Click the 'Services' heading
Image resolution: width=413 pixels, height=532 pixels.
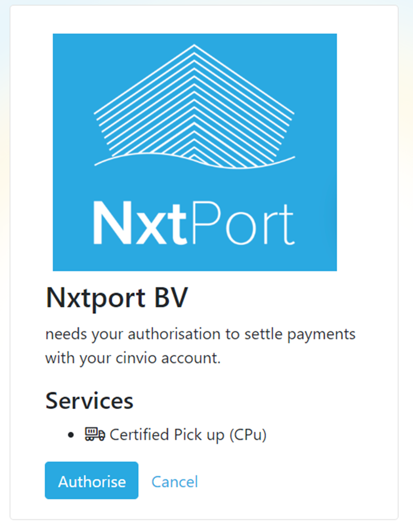coord(89,401)
